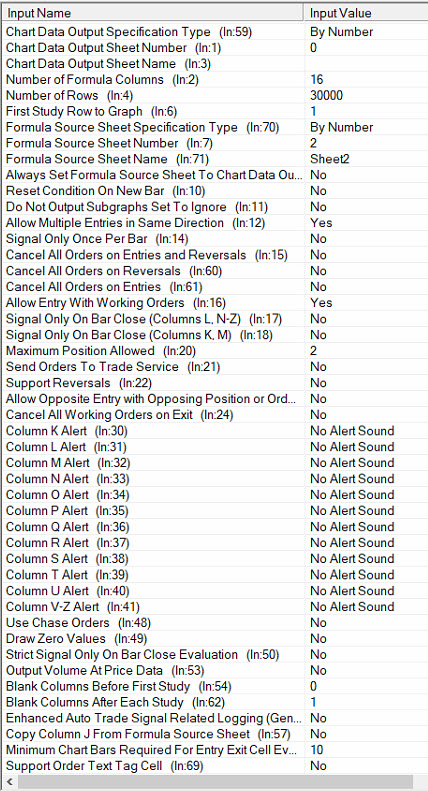The height and width of the screenshot is (791, 428).
Task: Toggle Send Orders To Trade Service value
Action: coord(366,367)
